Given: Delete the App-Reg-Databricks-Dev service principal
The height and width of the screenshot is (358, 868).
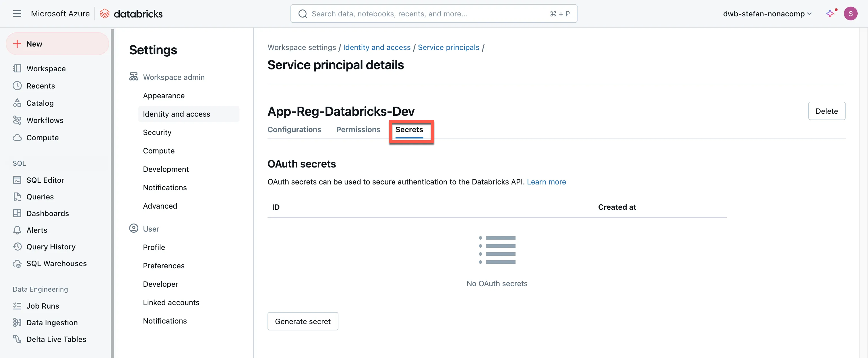Looking at the screenshot, I should [x=826, y=111].
